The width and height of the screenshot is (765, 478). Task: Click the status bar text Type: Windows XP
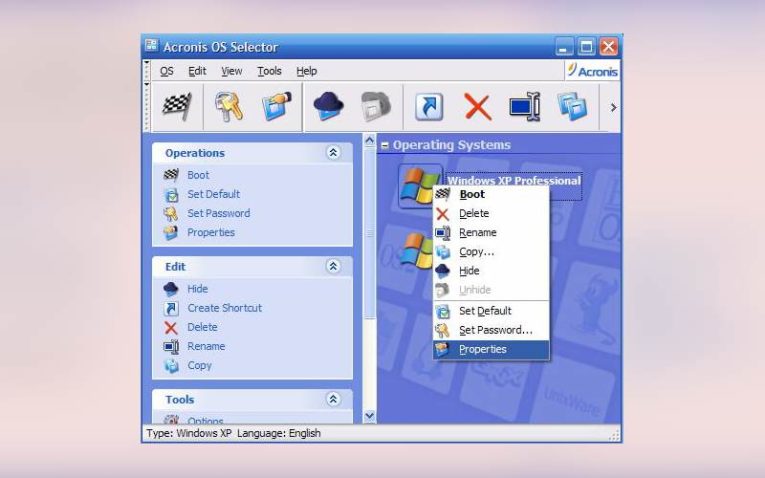(x=189, y=433)
